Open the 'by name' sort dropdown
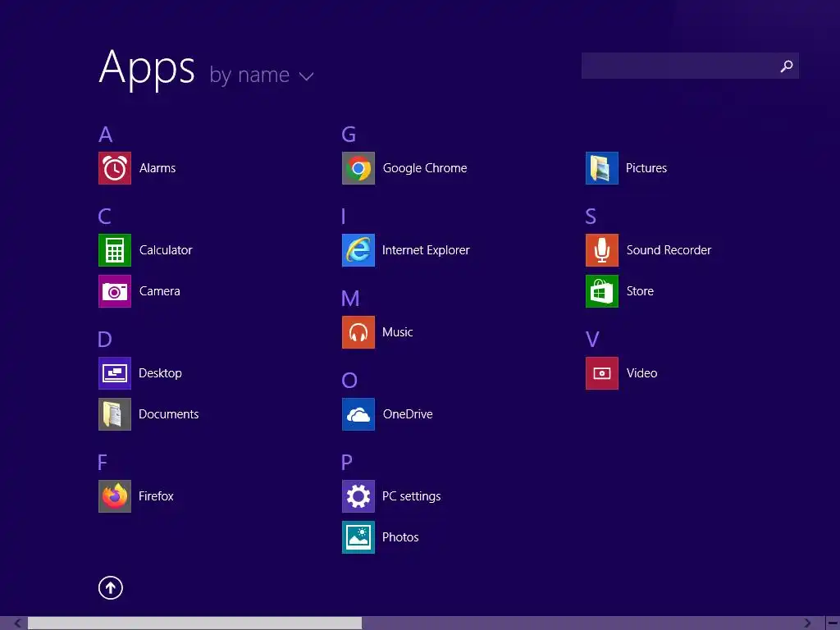 pos(262,75)
